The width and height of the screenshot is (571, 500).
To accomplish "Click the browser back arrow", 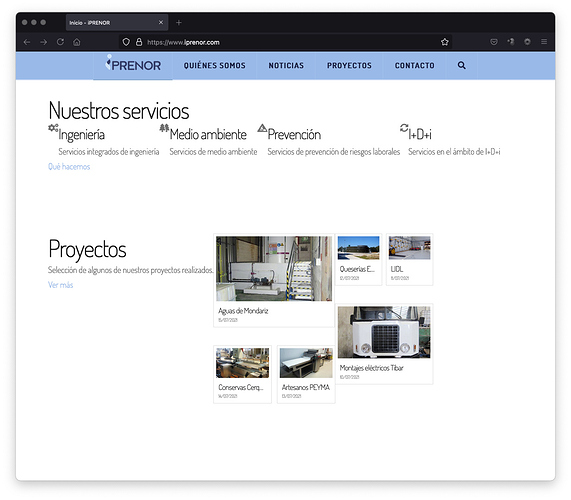I will pos(27,42).
